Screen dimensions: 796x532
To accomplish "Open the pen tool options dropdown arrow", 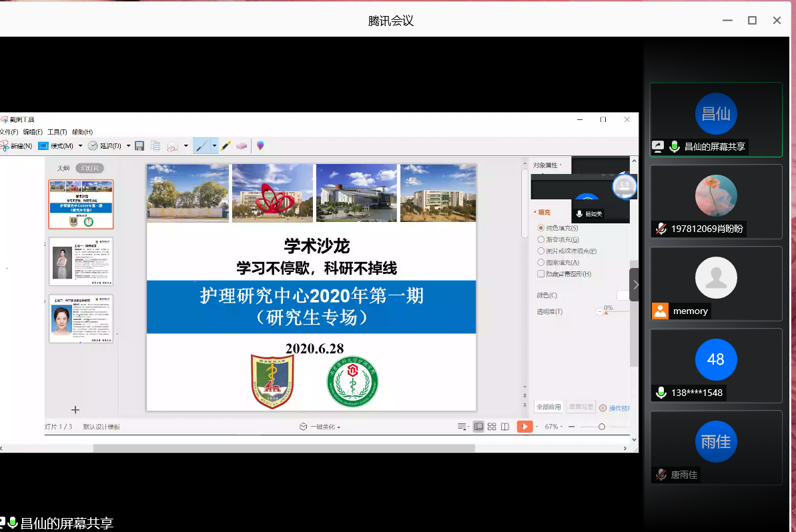I will (214, 145).
